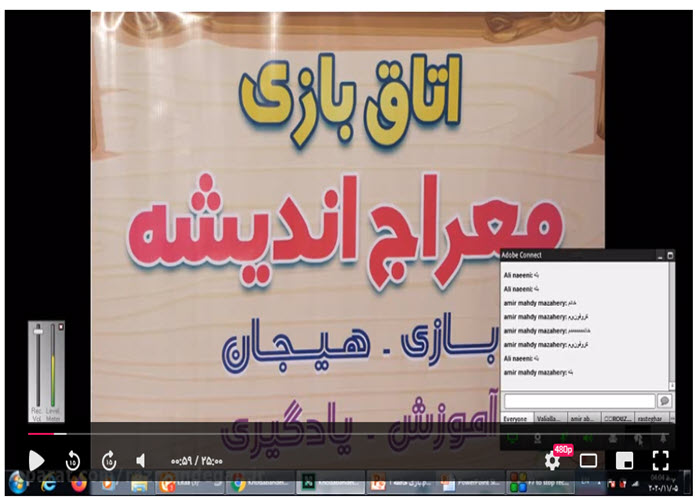The image size is (696, 498).
Task: Open the chat tab left of rasteghar
Action: click(617, 419)
